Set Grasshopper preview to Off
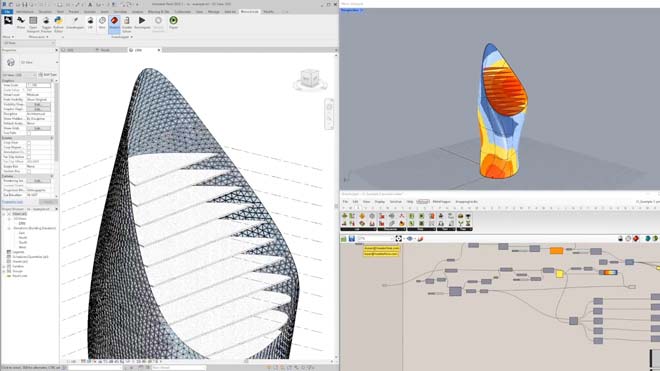Viewport: 660px width, 371px height. (90, 23)
